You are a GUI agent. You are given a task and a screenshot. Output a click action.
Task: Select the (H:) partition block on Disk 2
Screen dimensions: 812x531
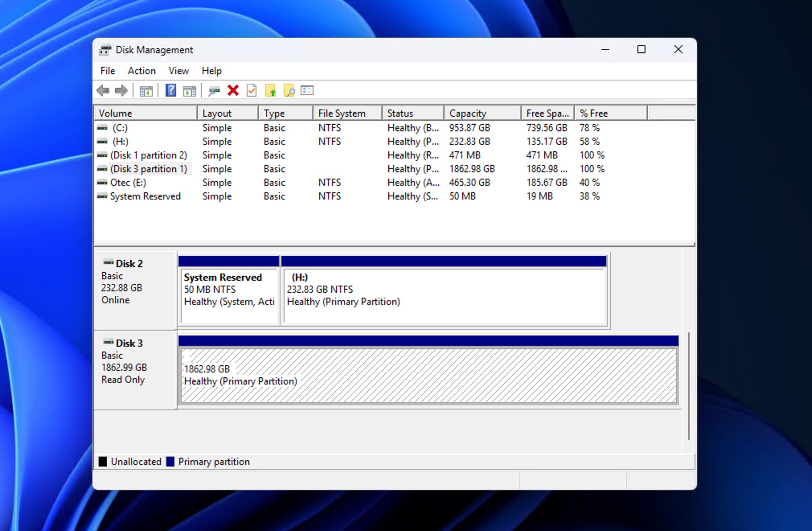click(x=444, y=290)
